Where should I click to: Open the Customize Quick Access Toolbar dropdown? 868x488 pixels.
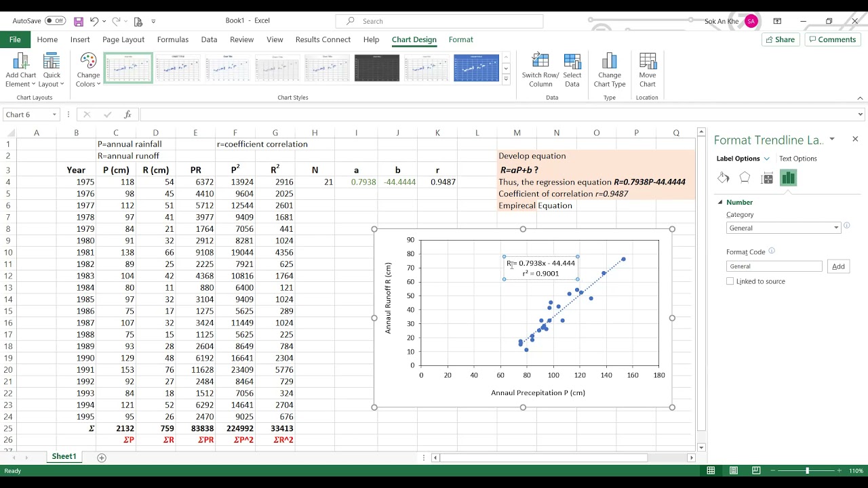(153, 22)
